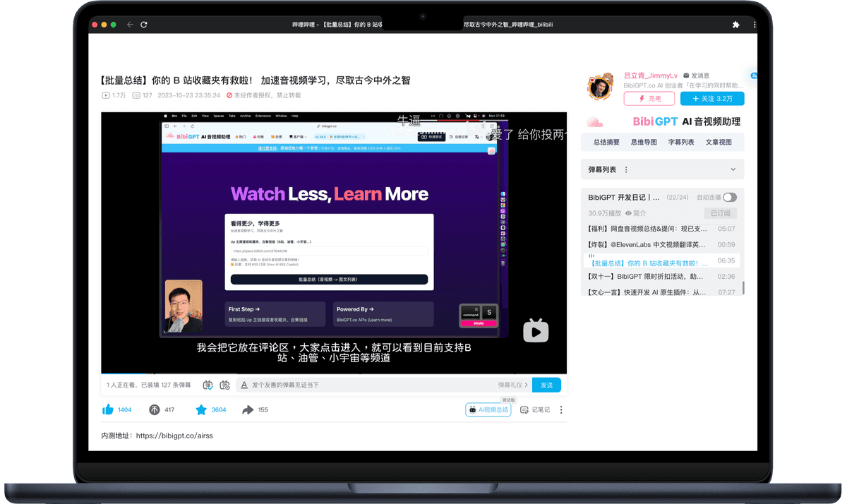Viewport: 847px width, 504px height.
Task: Open 弹幕礼仪 link
Action: 513,385
